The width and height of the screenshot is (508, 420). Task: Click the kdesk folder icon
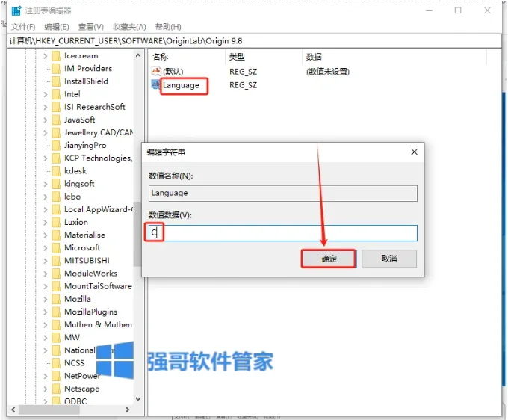[56, 171]
